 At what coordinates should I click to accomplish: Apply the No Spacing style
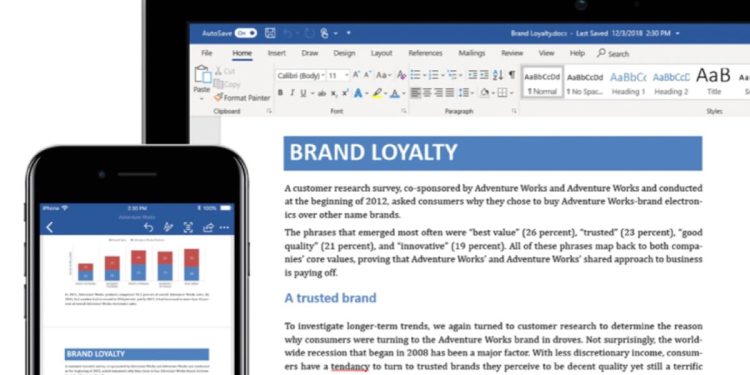(x=585, y=83)
